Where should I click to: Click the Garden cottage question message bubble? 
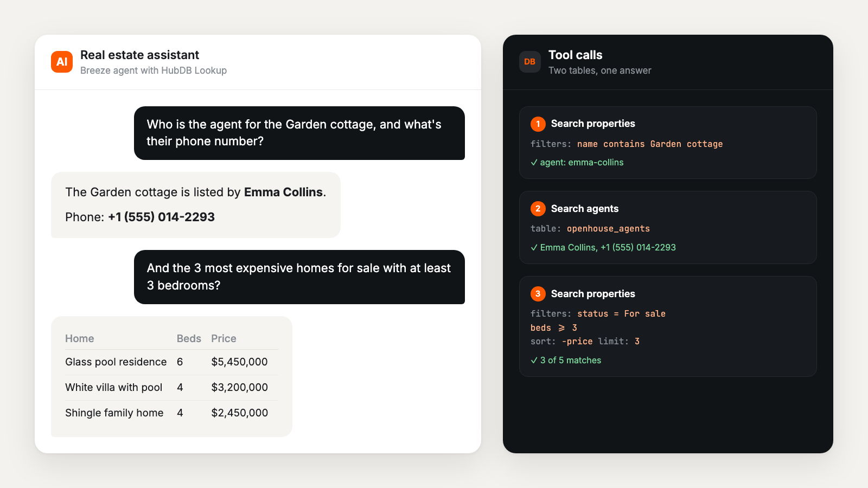coord(299,133)
